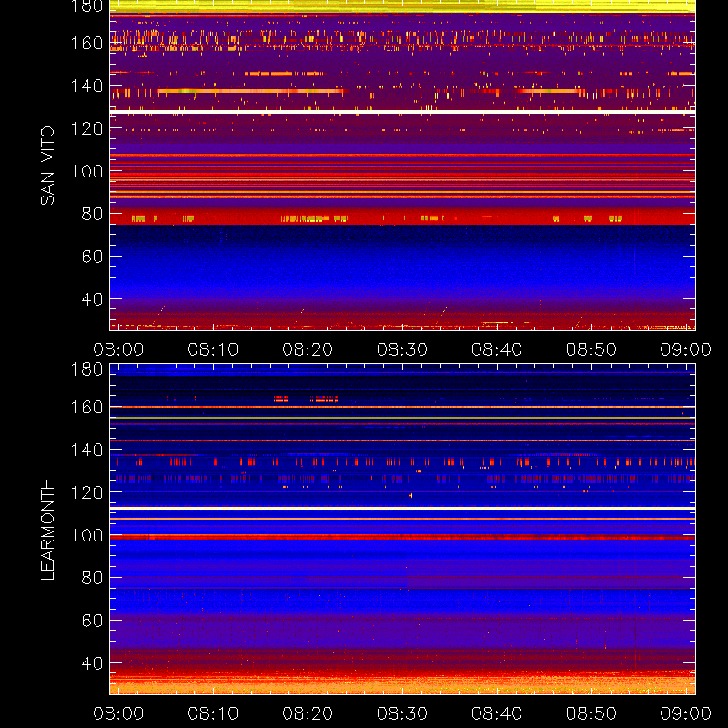Click the thin yellow line in Learmonth spectrogram

[x=402, y=418]
